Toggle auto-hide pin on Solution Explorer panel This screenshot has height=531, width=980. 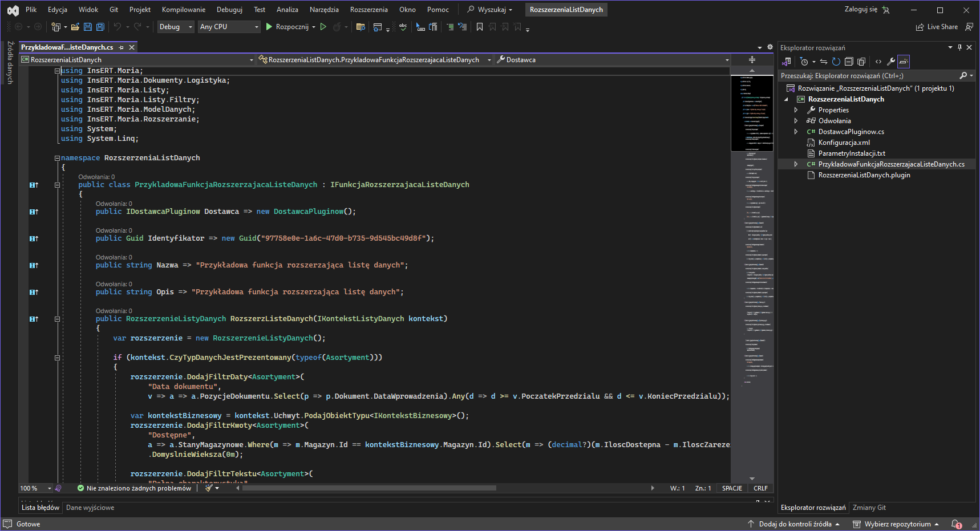[x=959, y=47]
